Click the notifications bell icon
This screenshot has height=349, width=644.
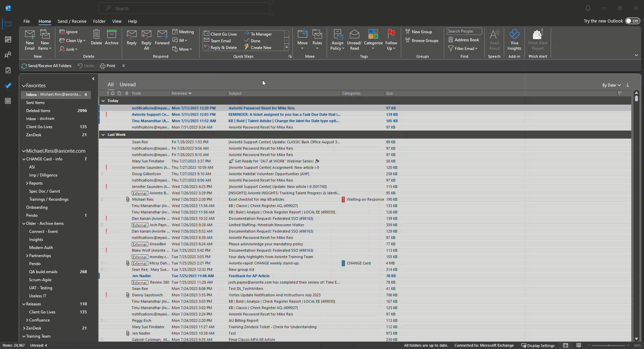[x=588, y=8]
